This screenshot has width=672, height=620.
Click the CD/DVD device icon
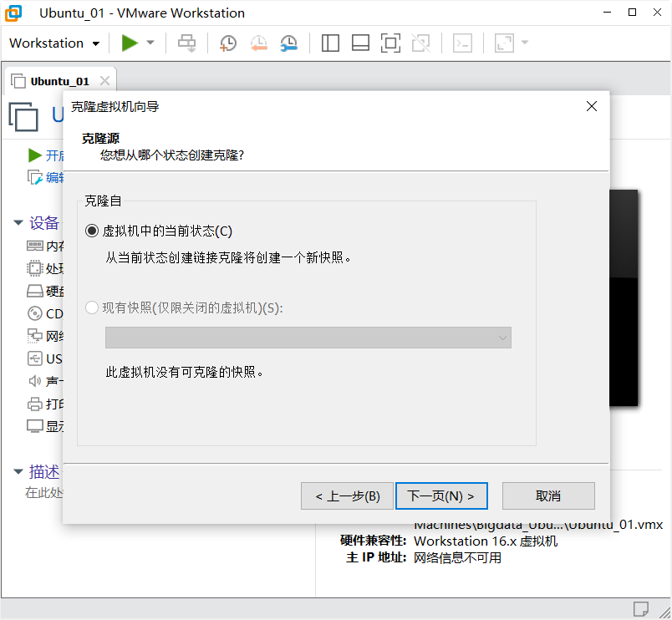pyautogui.click(x=35, y=313)
